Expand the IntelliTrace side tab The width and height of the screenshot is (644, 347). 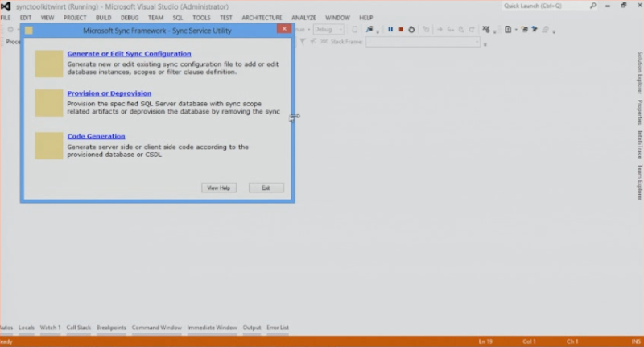[639, 145]
